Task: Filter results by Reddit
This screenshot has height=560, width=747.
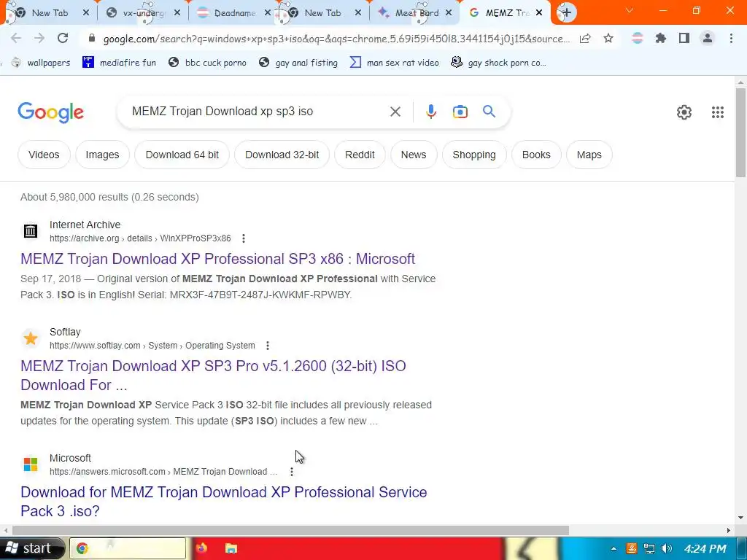Action: coord(360,155)
